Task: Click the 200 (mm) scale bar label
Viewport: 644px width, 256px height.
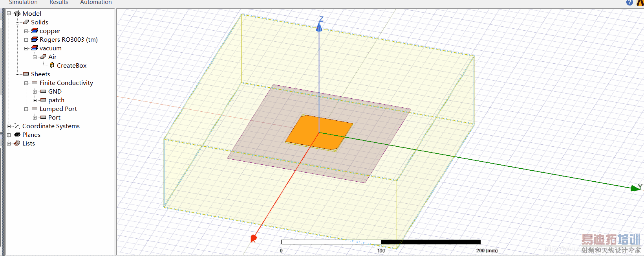Action: 487,250
